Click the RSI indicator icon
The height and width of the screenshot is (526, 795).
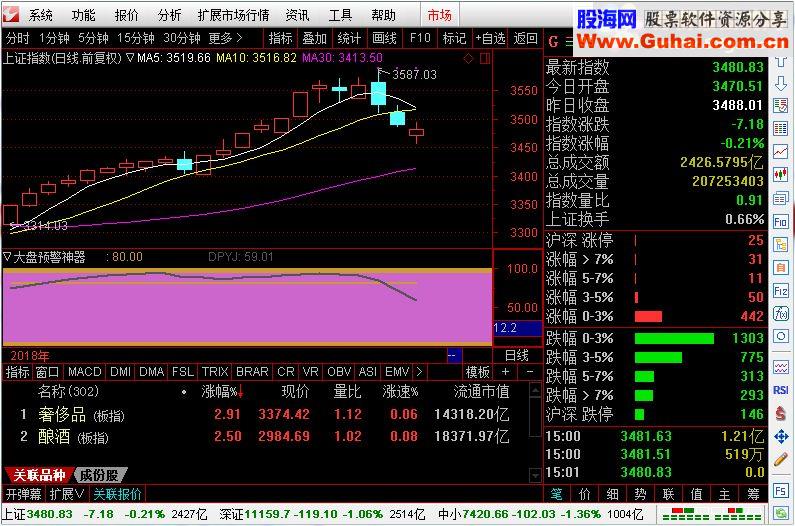click(781, 390)
